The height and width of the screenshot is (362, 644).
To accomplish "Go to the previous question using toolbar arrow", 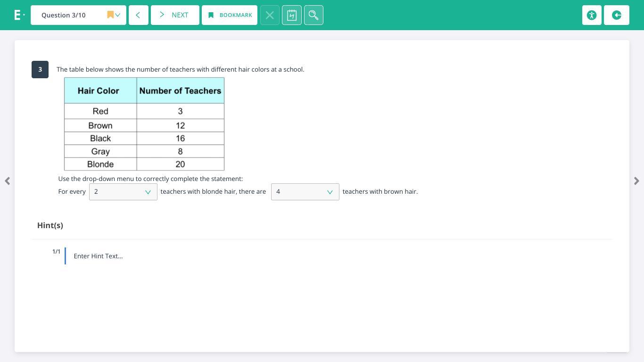I will 139,15.
